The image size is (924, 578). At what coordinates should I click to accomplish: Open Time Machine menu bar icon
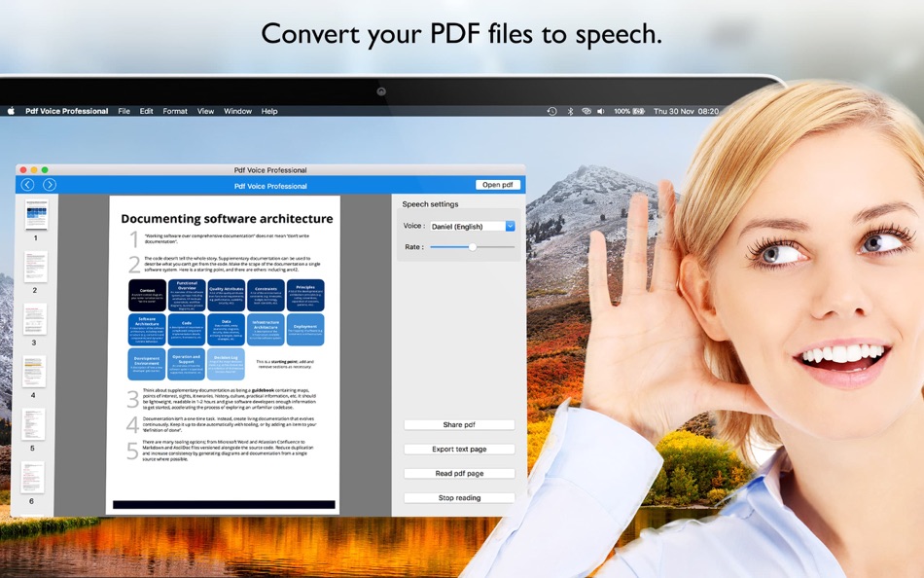coord(551,111)
